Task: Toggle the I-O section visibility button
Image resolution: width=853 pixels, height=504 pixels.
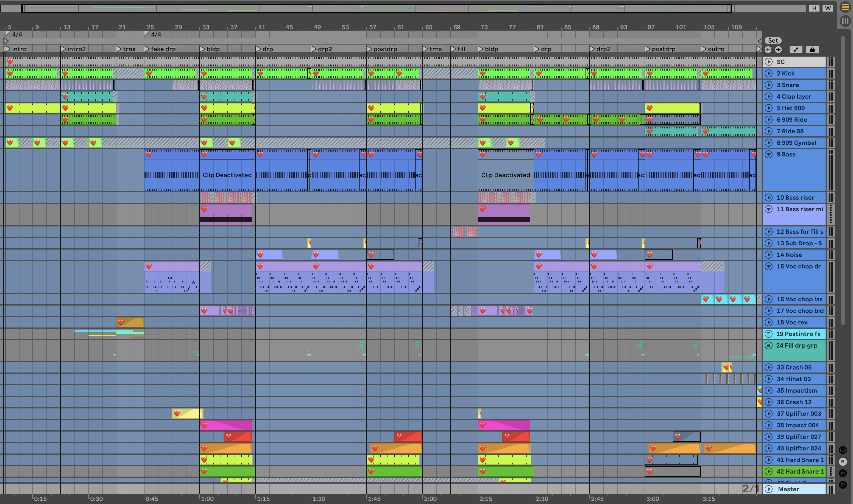Action: [x=843, y=450]
